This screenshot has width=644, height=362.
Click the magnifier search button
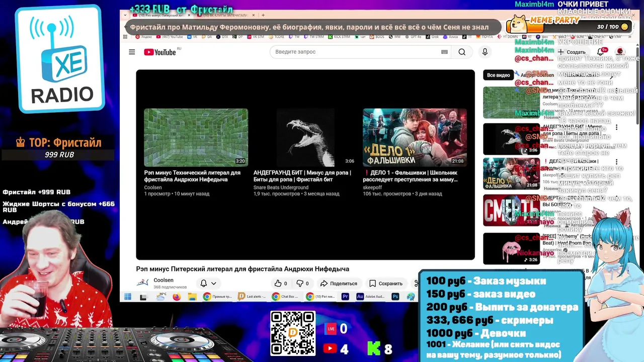point(462,52)
